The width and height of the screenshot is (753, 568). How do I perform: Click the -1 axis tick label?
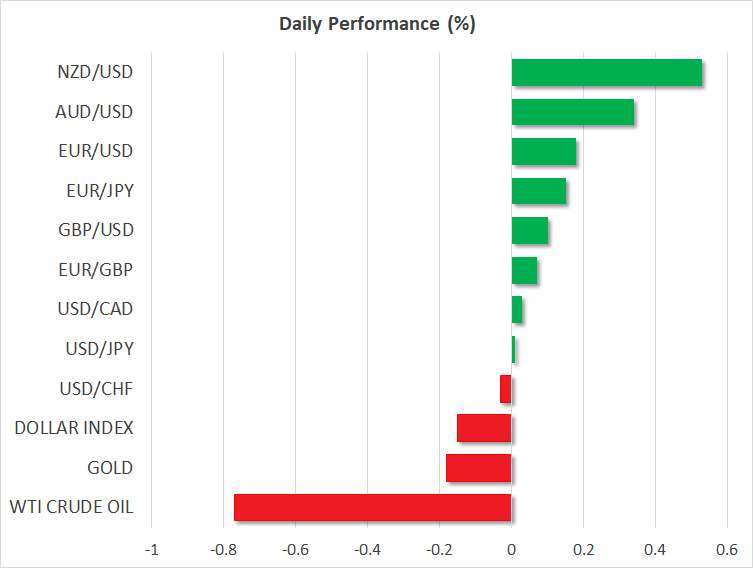pyautogui.click(x=151, y=549)
